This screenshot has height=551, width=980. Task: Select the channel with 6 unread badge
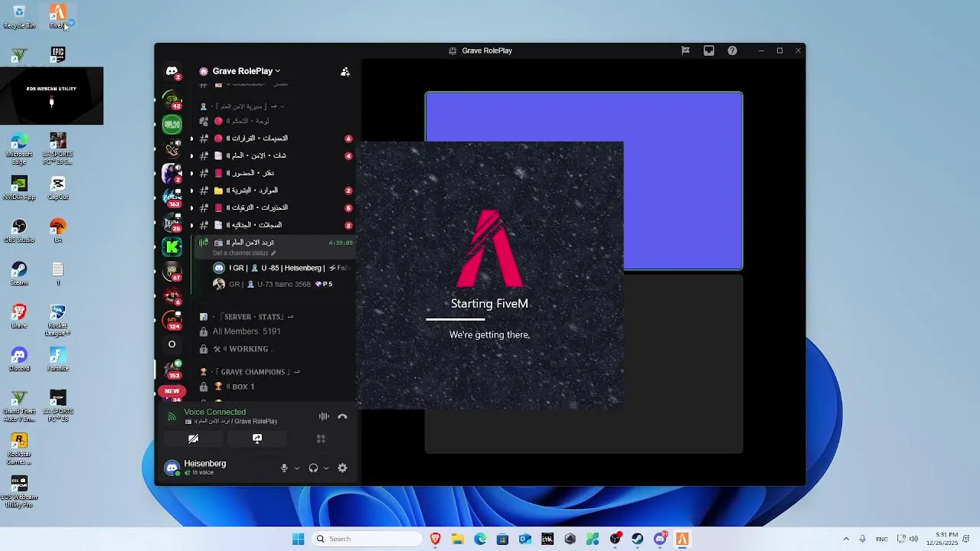coord(276,139)
